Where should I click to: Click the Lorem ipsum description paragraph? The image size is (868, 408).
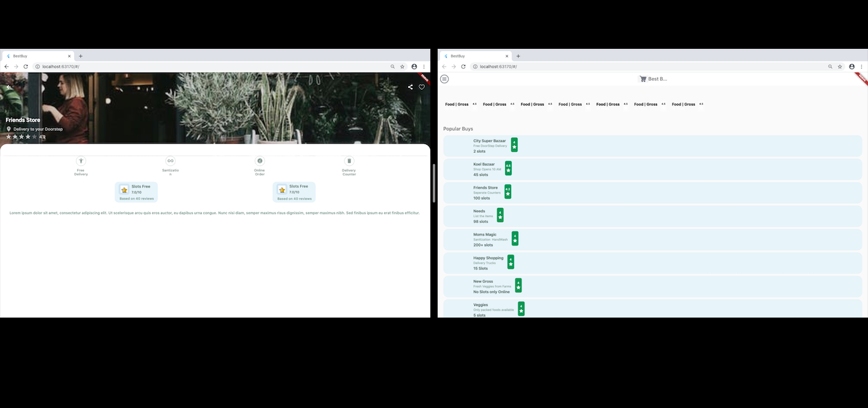pyautogui.click(x=215, y=213)
